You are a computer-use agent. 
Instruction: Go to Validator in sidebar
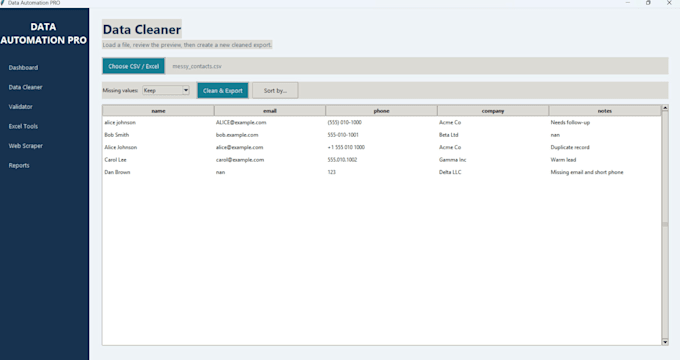coord(20,107)
